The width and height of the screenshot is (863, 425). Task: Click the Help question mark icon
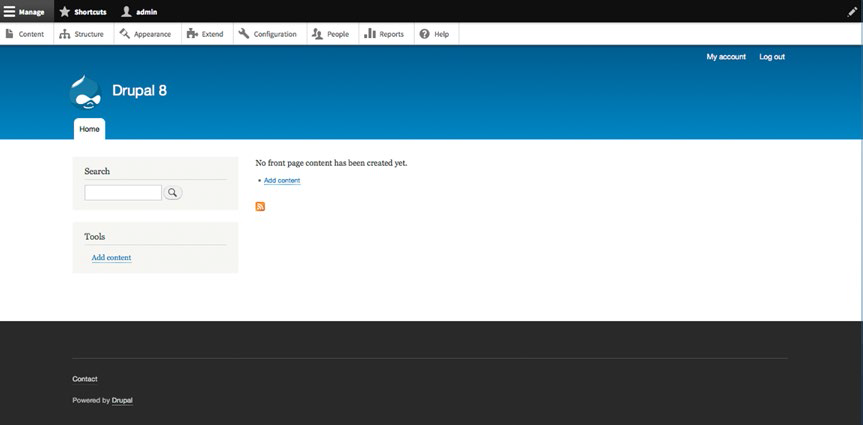424,34
